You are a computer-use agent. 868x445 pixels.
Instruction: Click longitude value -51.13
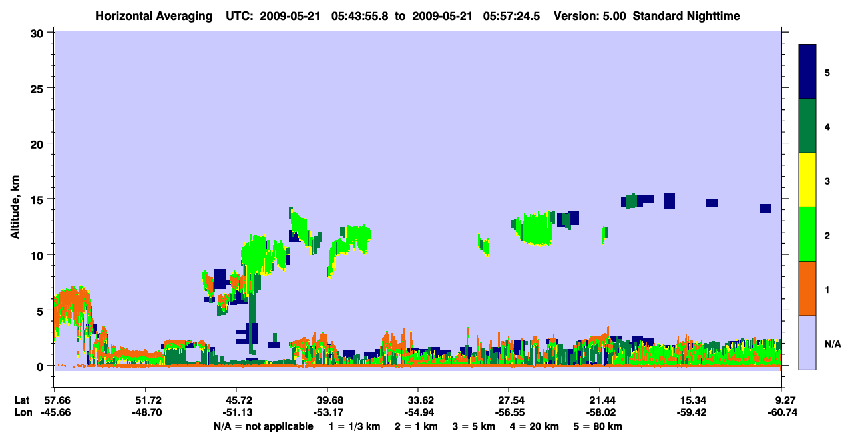236,412
